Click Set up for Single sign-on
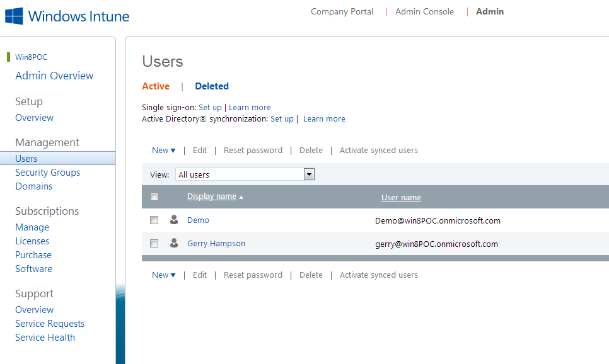This screenshot has width=609, height=364. (210, 107)
